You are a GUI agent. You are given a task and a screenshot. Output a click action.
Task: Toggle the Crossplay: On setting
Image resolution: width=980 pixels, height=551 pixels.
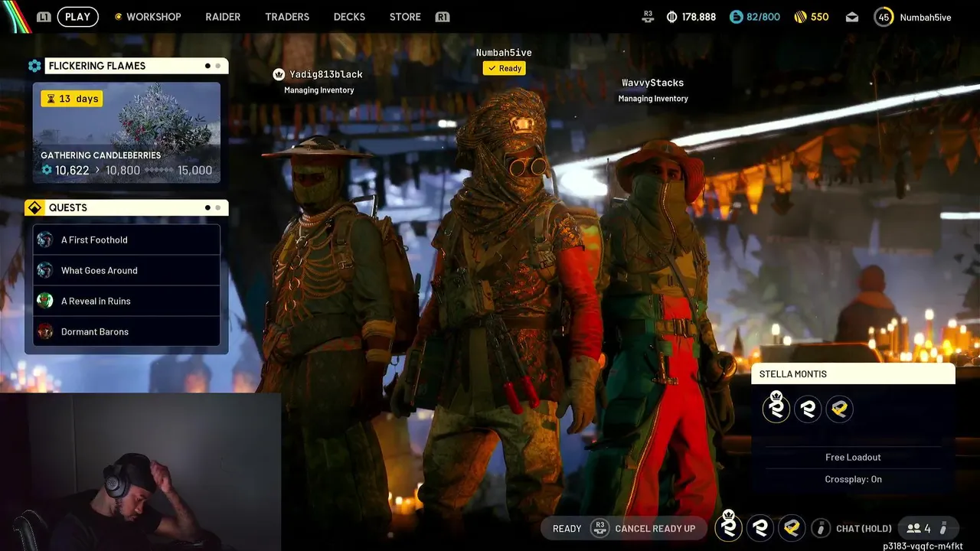coord(853,479)
